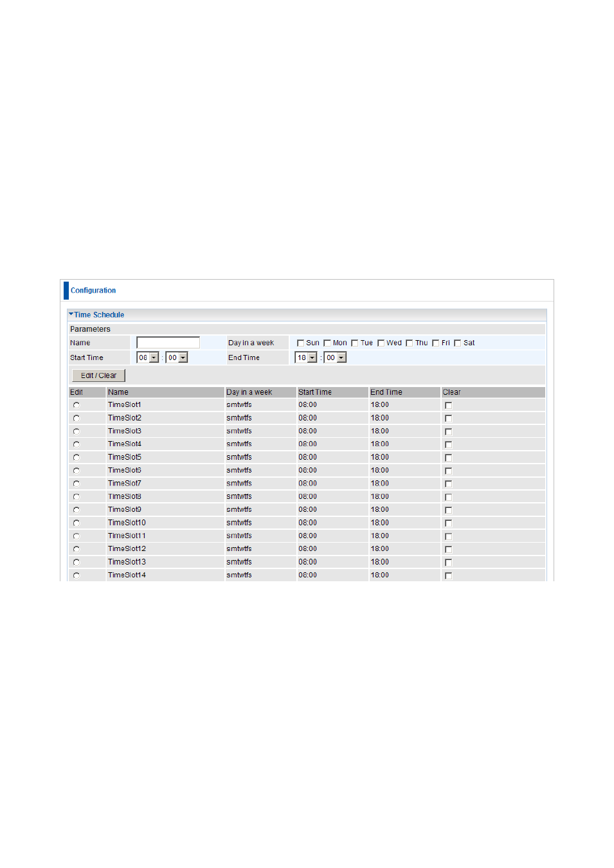
Task: Check the Tue day checkbox
Action: pyautogui.click(x=354, y=343)
